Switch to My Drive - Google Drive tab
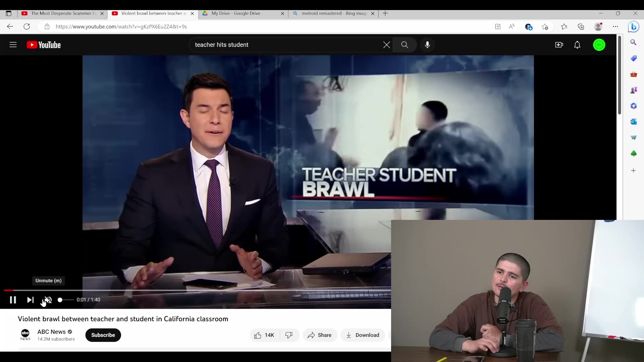Image resolution: width=644 pixels, height=362 pixels. point(236,13)
